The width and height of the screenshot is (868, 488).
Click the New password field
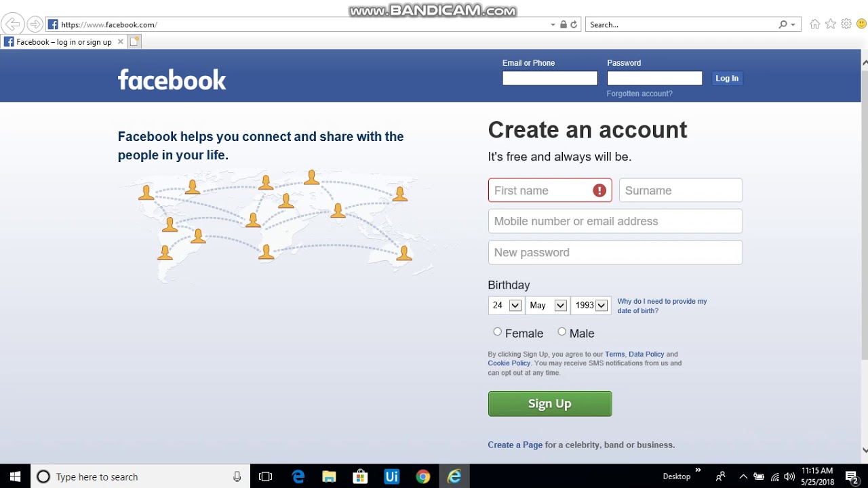coord(615,252)
